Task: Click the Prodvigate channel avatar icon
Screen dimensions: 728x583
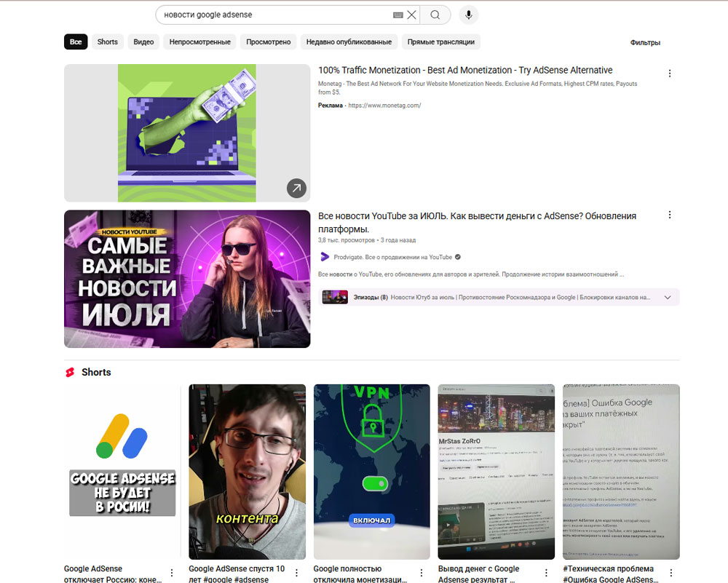Action: 325,257
